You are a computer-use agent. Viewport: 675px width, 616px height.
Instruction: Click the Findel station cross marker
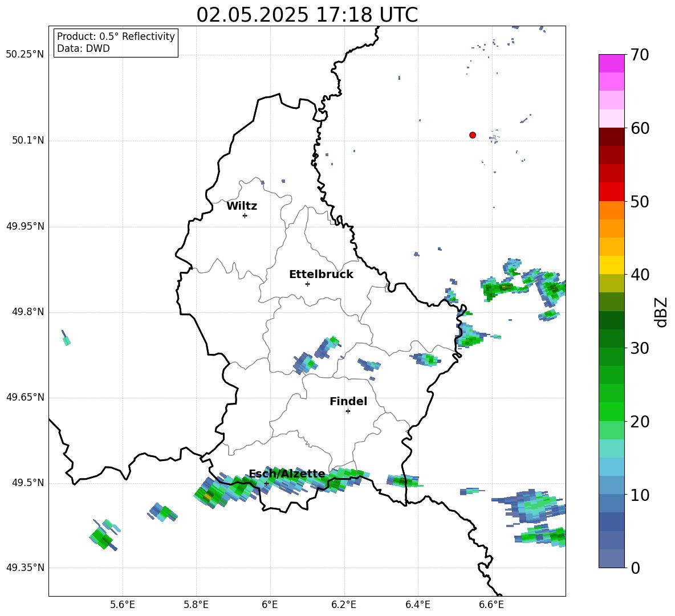(x=348, y=411)
